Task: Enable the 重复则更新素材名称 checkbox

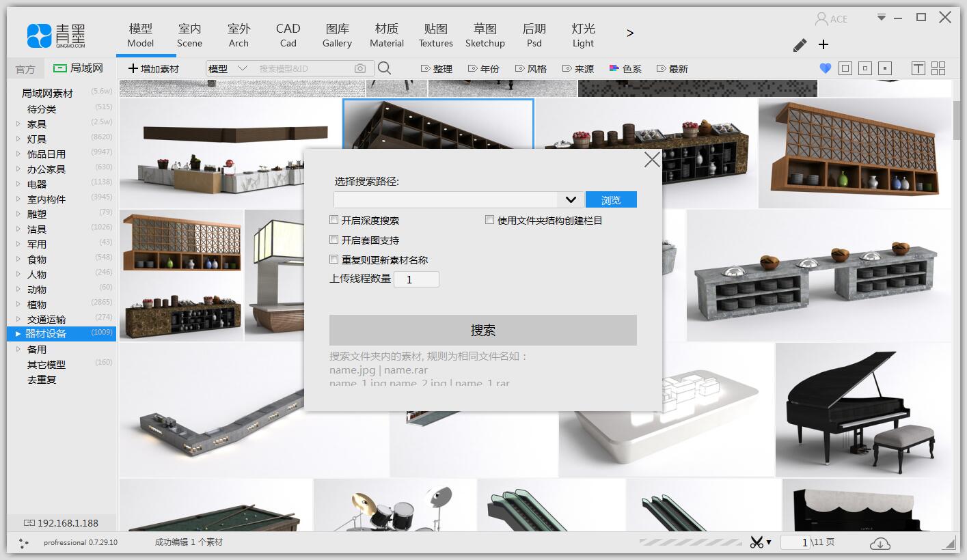Action: [x=334, y=260]
